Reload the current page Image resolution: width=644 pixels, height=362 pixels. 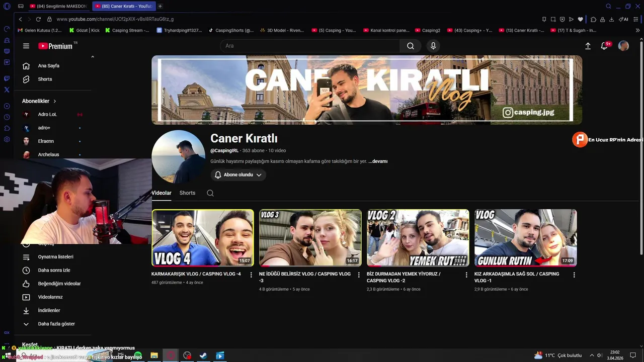click(38, 19)
